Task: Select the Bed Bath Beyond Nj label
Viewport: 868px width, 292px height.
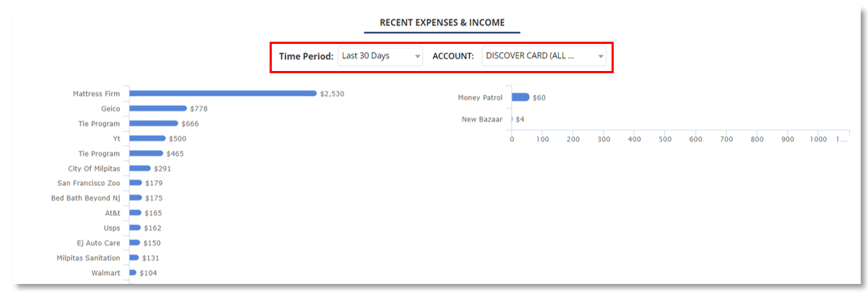Action: 85,198
